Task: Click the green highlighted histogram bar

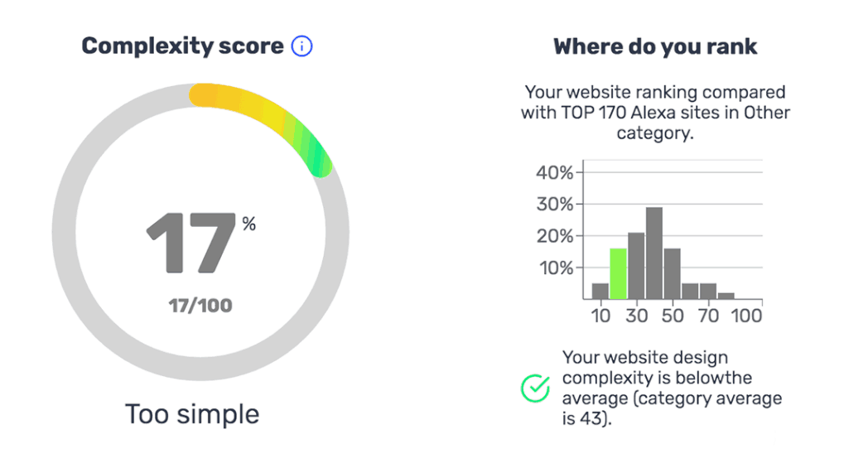Action: [x=619, y=273]
